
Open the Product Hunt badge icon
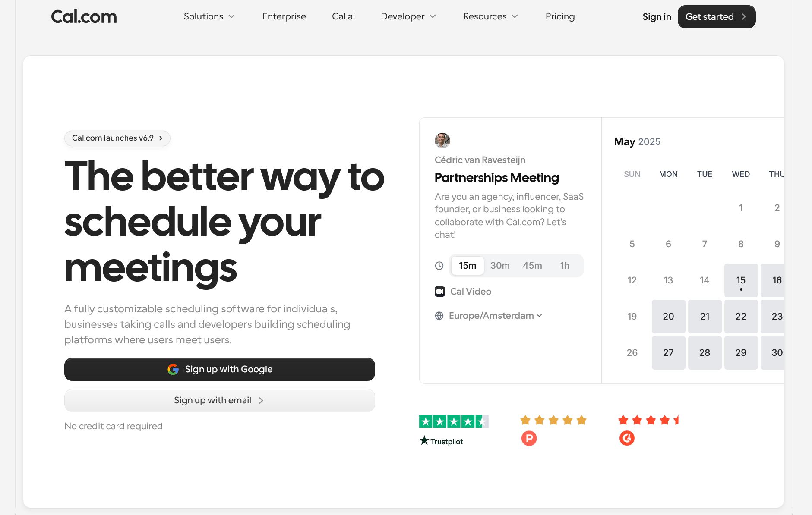[x=529, y=438]
